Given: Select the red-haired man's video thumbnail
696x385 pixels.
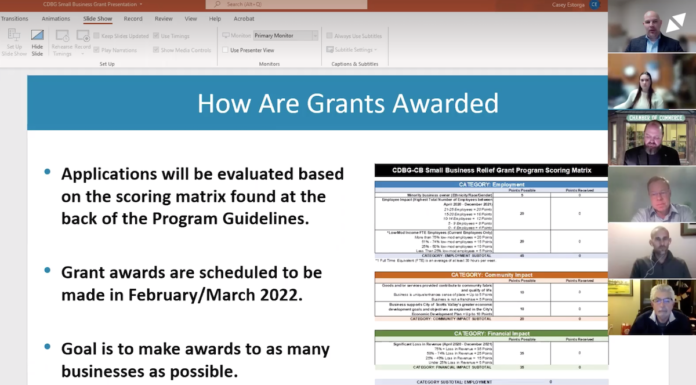Looking at the screenshot, I should [652, 194].
